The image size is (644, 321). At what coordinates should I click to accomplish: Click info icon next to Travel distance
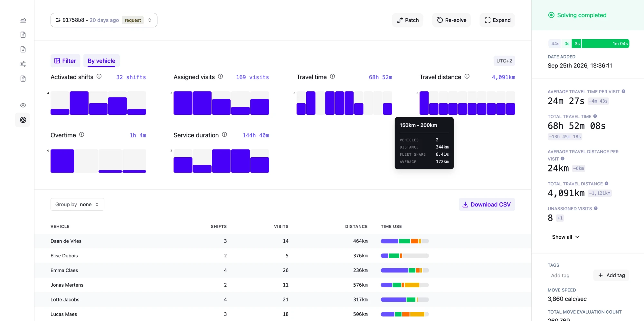point(467,76)
